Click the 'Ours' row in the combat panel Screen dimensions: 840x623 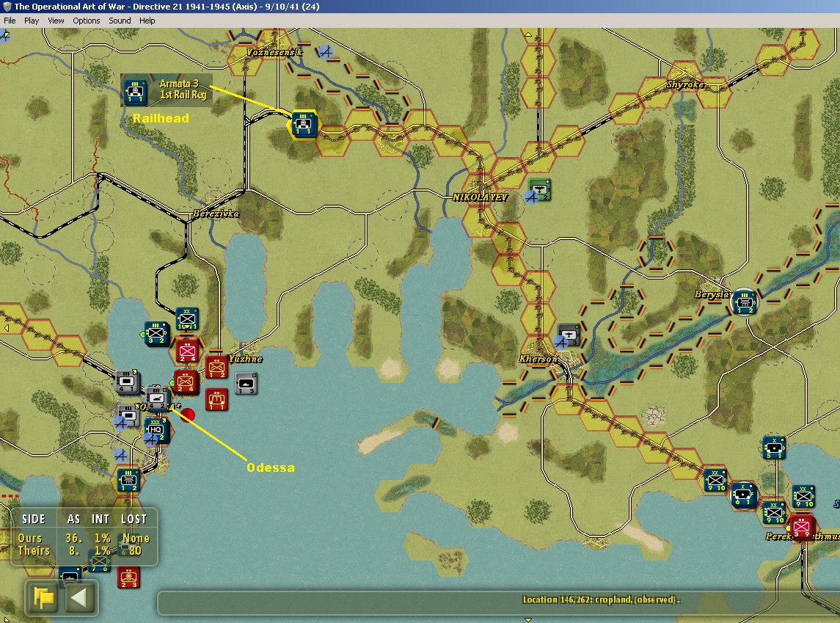tap(84, 538)
